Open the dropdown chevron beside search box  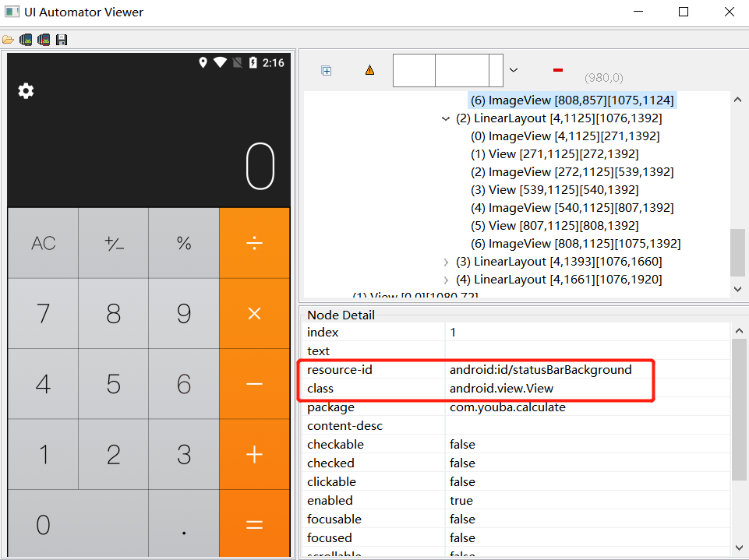(514, 70)
